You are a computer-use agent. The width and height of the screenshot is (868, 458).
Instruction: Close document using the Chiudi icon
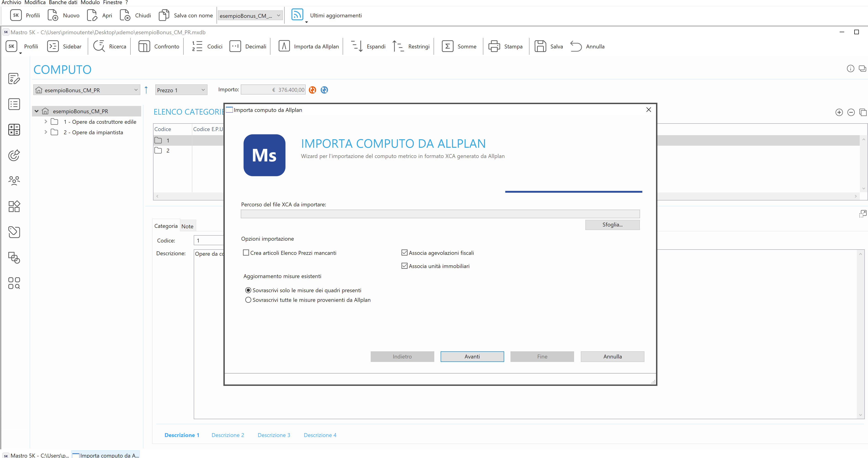point(125,15)
